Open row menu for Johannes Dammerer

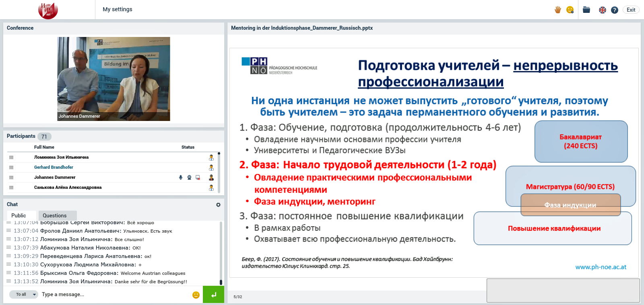pyautogui.click(x=11, y=178)
